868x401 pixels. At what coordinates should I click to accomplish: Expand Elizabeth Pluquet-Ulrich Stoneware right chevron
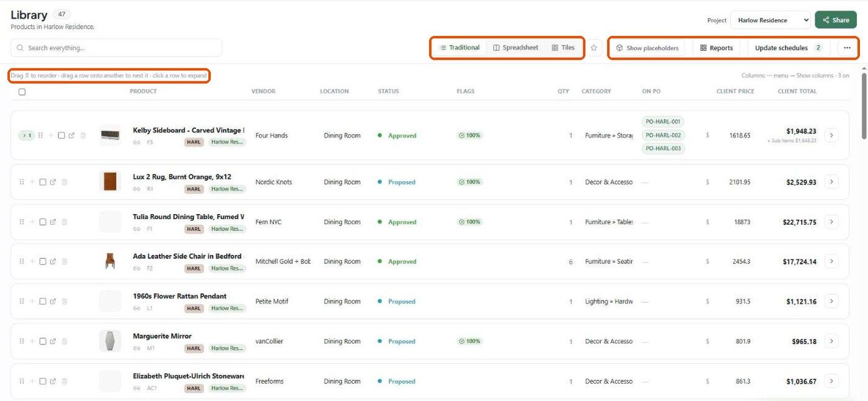pos(831,381)
